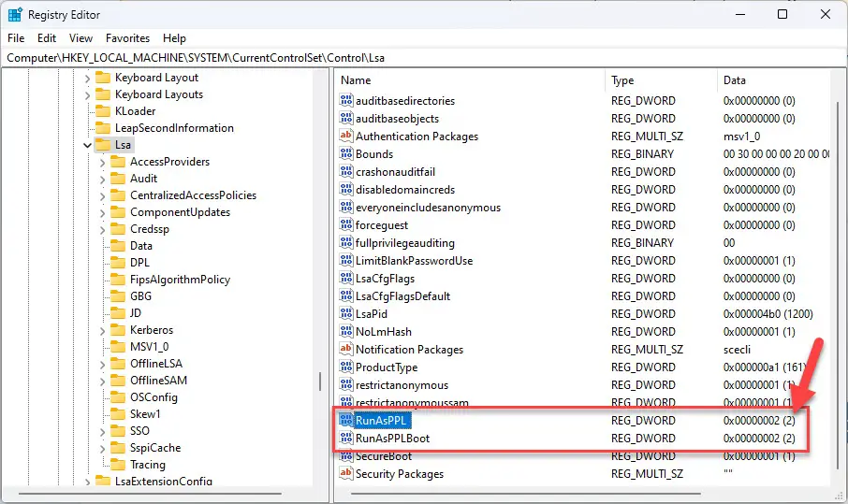
Task: Open the Favorites menu
Action: pos(127,37)
